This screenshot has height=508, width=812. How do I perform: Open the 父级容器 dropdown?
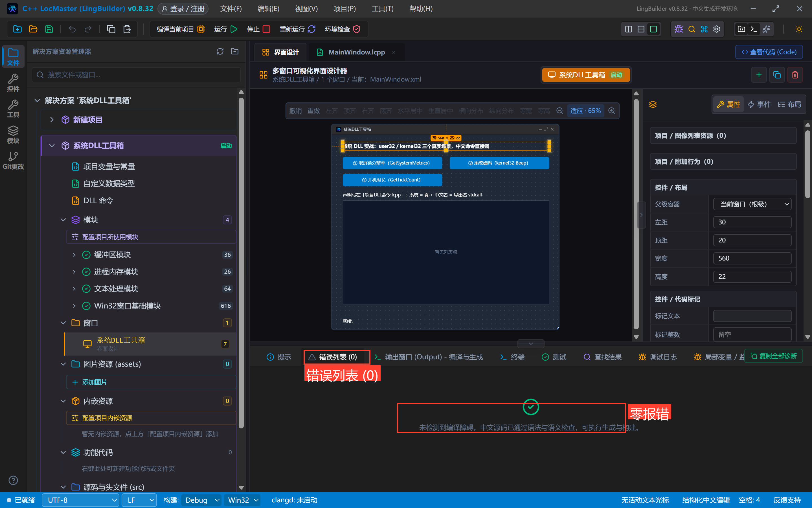click(x=752, y=204)
